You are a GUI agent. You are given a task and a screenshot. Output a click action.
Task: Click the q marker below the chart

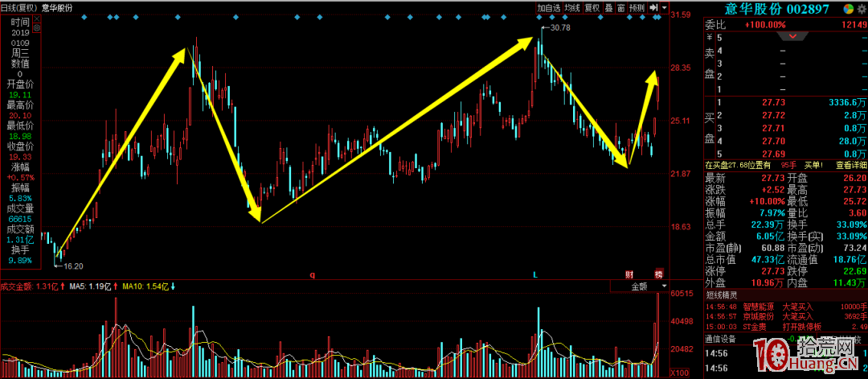click(312, 274)
